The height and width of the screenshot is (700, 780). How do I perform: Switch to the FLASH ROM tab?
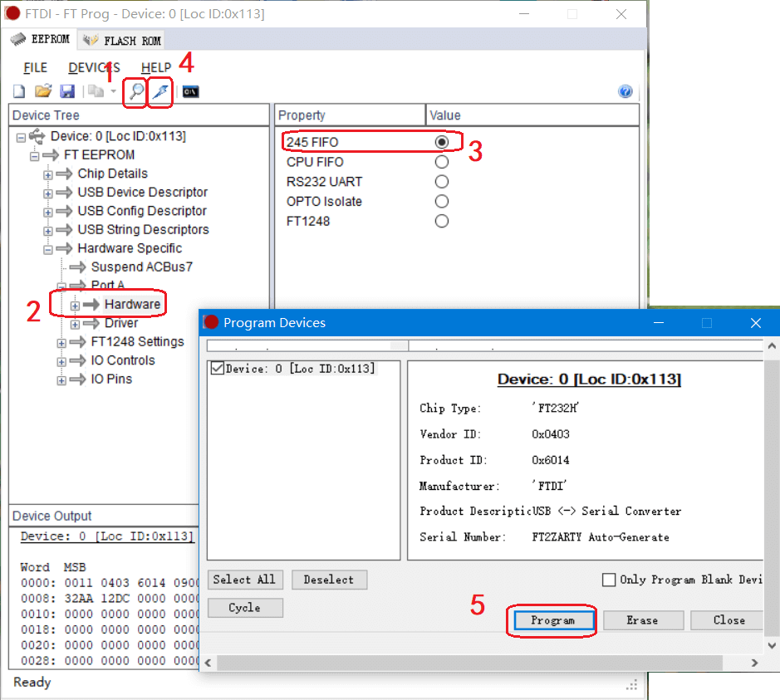pyautogui.click(x=122, y=40)
